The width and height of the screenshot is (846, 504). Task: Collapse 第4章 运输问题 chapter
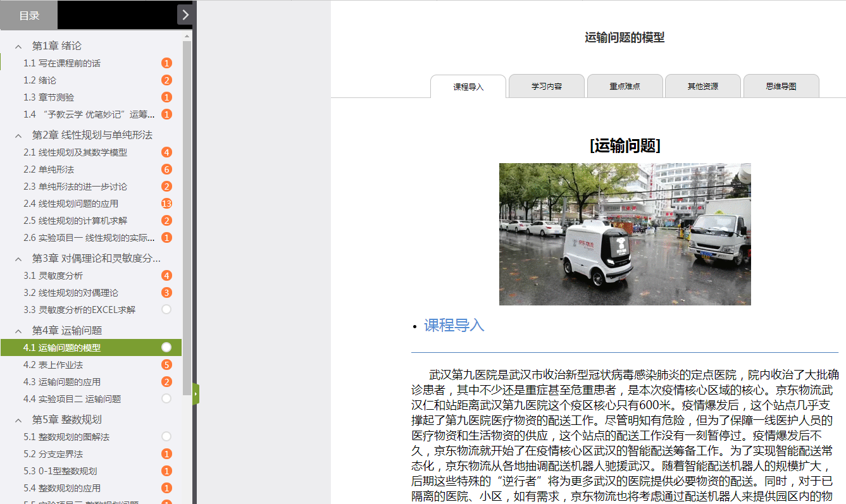pos(18,331)
